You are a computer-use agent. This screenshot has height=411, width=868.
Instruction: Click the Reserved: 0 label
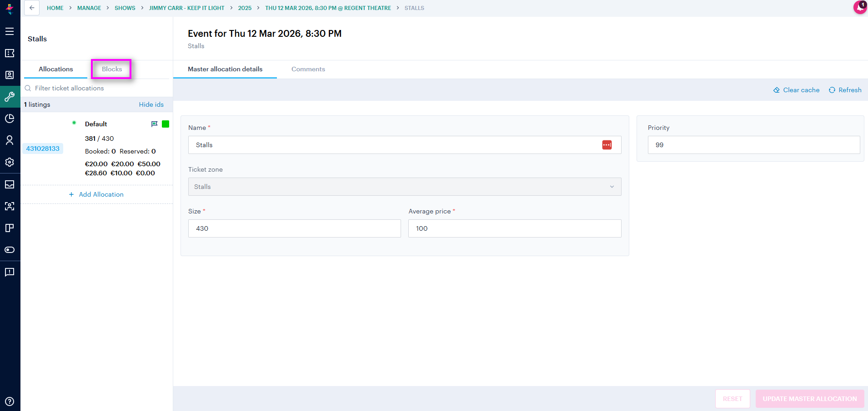tap(138, 151)
